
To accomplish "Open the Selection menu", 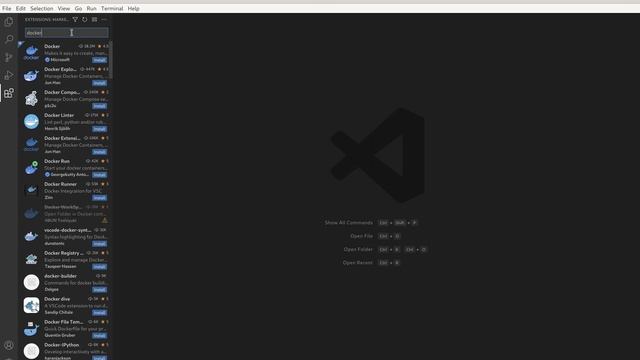I will tap(42, 8).
